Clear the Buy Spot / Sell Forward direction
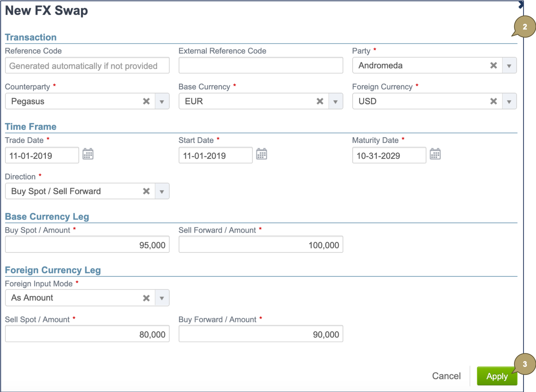 pos(146,191)
